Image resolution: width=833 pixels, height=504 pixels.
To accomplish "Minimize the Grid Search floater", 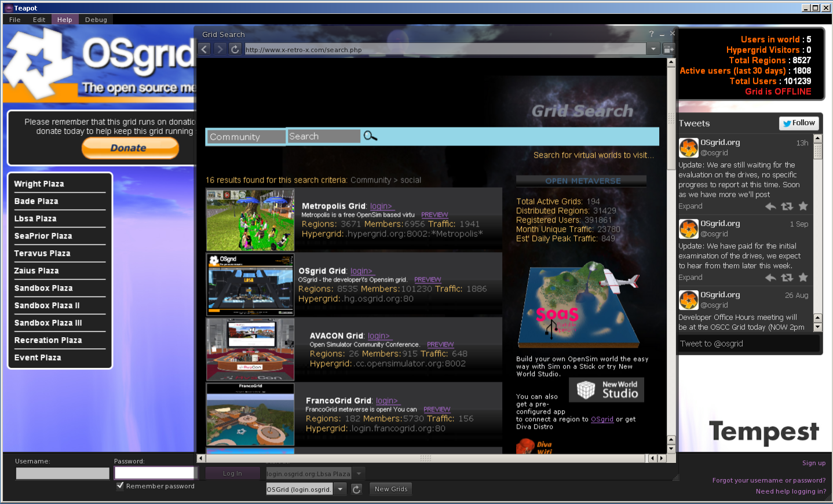I will [662, 34].
